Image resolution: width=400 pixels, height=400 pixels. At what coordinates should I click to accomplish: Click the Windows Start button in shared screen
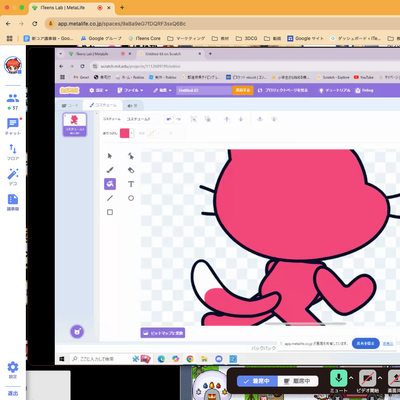coord(62,359)
